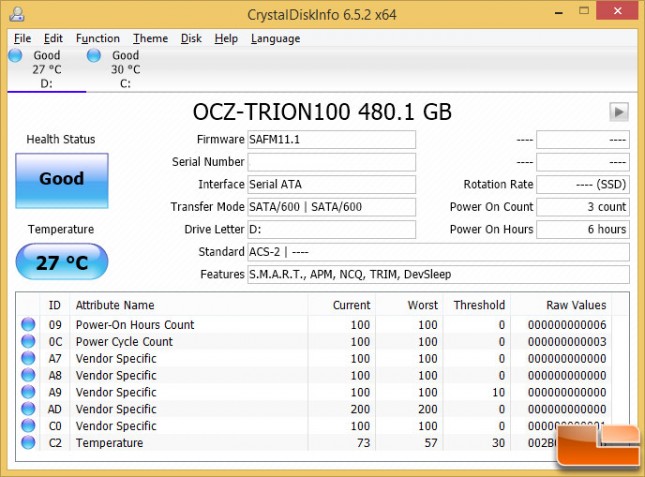The width and height of the screenshot is (645, 477).
Task: Click threshold value 10 in row A9
Action: pyautogui.click(x=499, y=392)
